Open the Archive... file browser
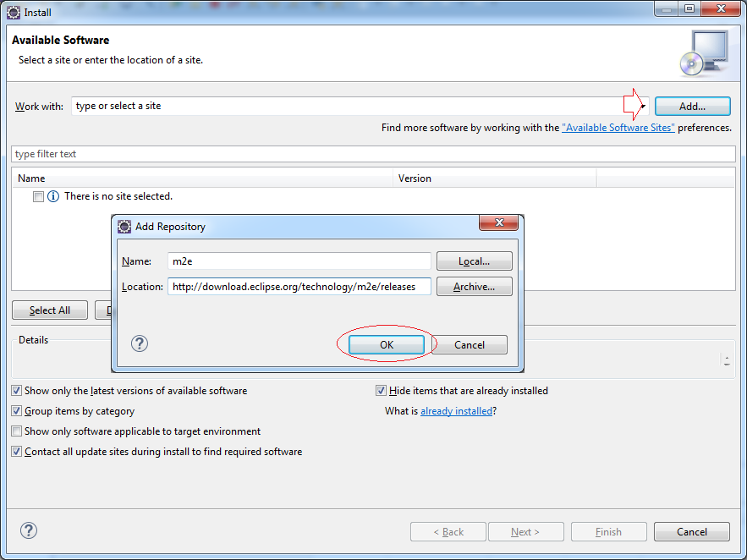The height and width of the screenshot is (560, 747). 474,287
